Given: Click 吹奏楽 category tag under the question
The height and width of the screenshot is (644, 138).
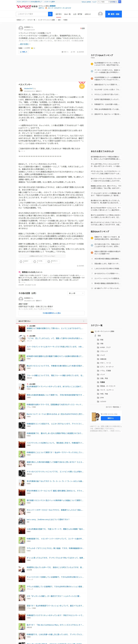Looking at the screenshot, I should point(20,48).
